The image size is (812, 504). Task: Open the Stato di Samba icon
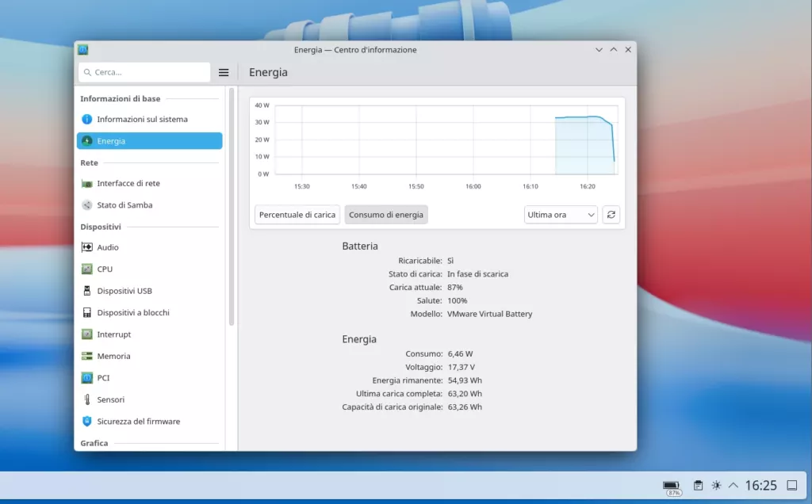tap(87, 205)
